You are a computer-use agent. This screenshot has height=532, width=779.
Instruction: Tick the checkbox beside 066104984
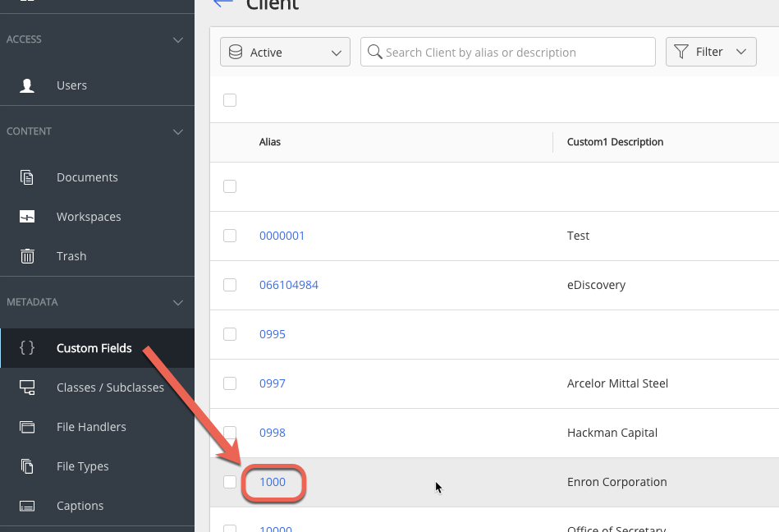click(230, 285)
